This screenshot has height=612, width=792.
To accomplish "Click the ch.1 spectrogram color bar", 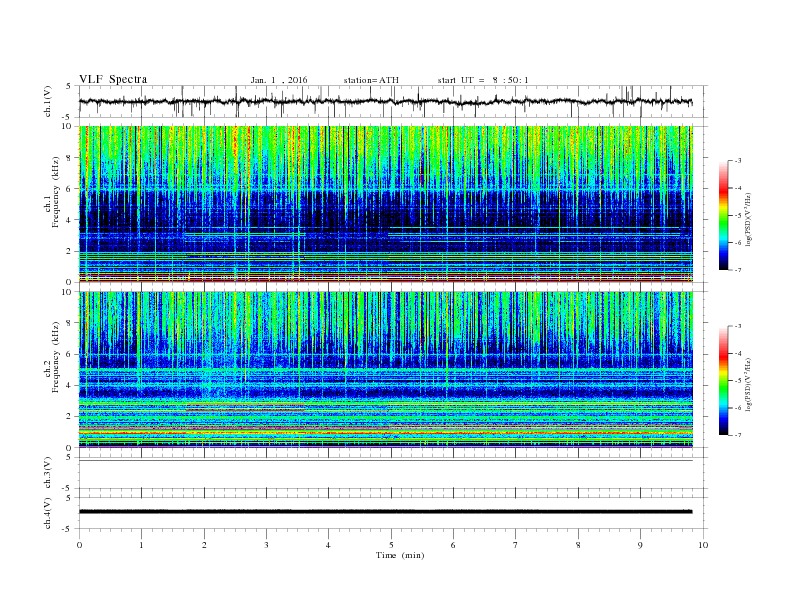I will tap(723, 215).
